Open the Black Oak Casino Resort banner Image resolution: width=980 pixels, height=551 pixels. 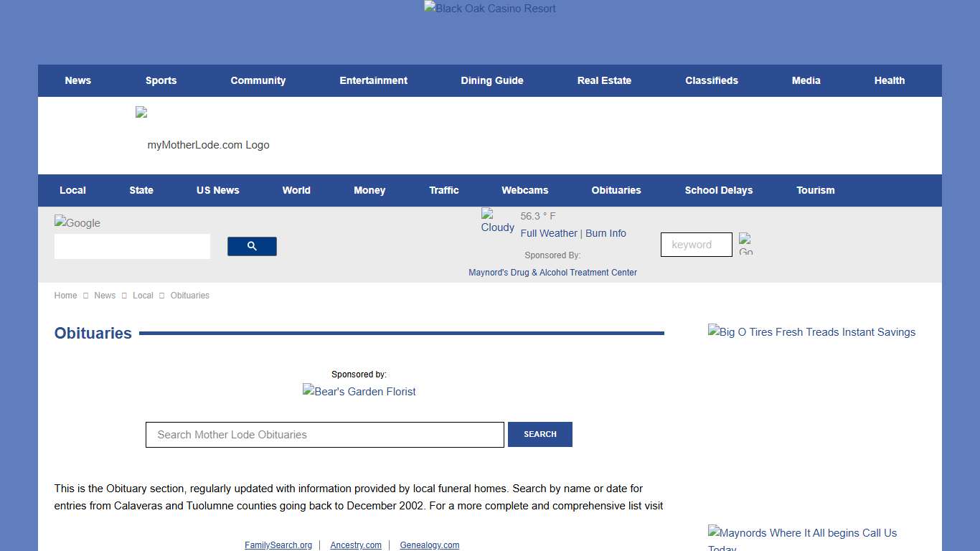490,9
